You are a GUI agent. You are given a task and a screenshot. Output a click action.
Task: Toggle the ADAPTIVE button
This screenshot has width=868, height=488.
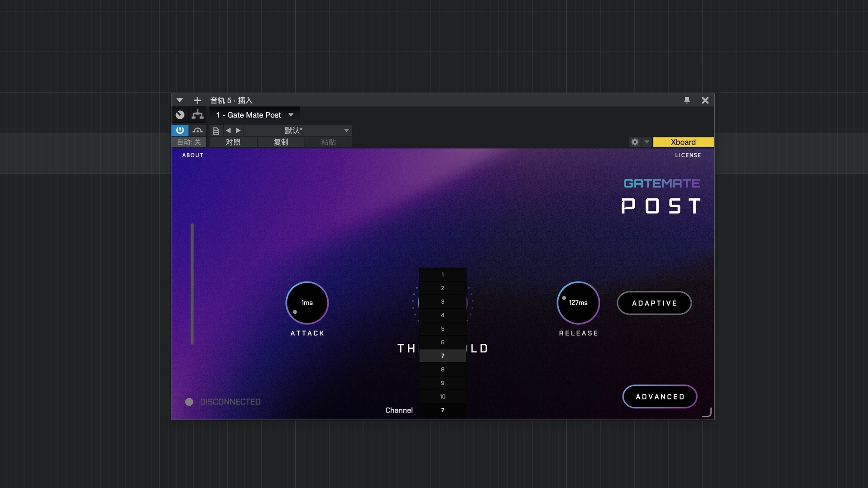pyautogui.click(x=654, y=303)
